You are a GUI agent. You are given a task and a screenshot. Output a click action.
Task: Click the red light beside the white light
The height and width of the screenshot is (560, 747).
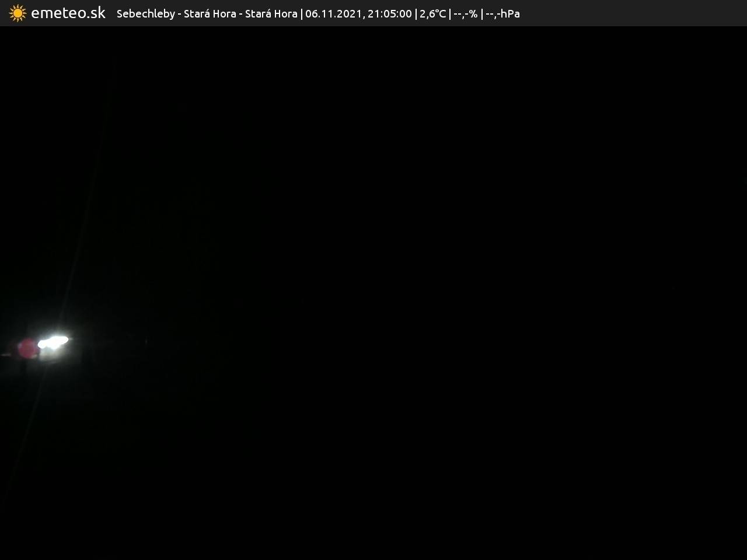pos(27,348)
